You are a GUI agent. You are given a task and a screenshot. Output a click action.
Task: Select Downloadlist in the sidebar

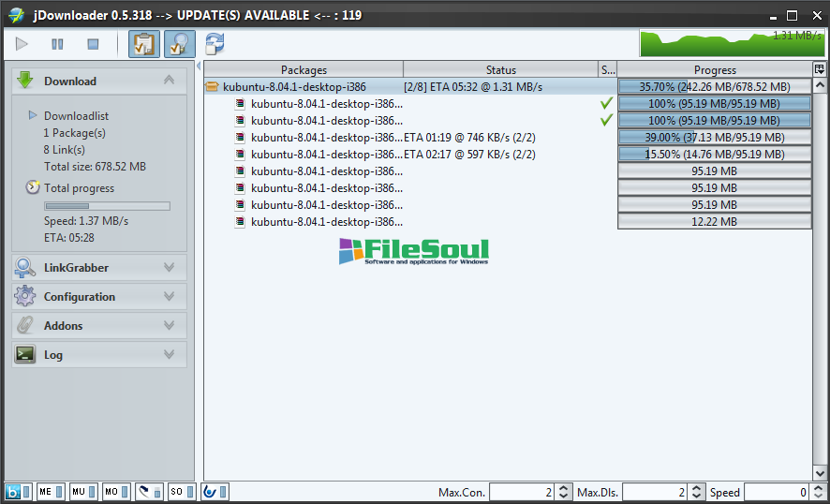[x=76, y=116]
